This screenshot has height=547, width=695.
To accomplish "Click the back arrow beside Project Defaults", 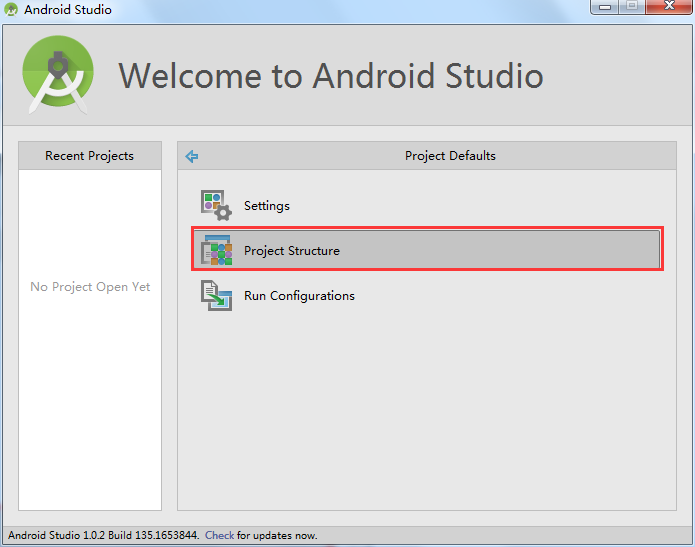I will click(192, 156).
